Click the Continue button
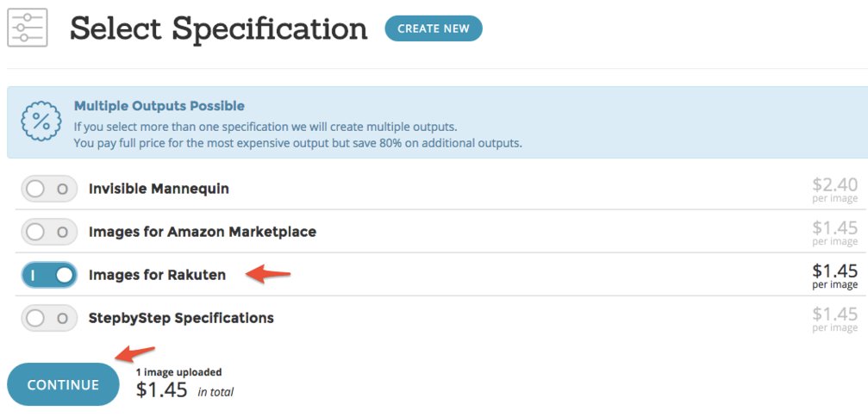Image resolution: width=868 pixels, height=417 pixels. click(x=63, y=384)
